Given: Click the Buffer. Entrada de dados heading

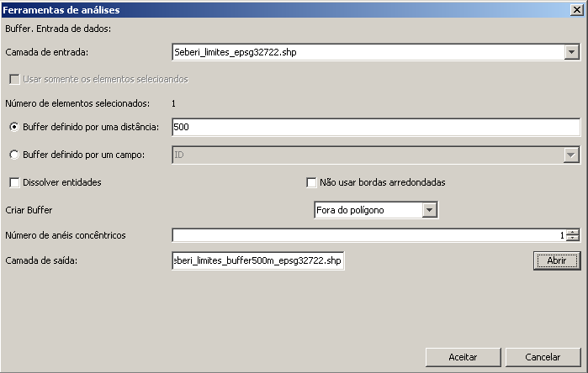Looking at the screenshot, I should point(59,29).
